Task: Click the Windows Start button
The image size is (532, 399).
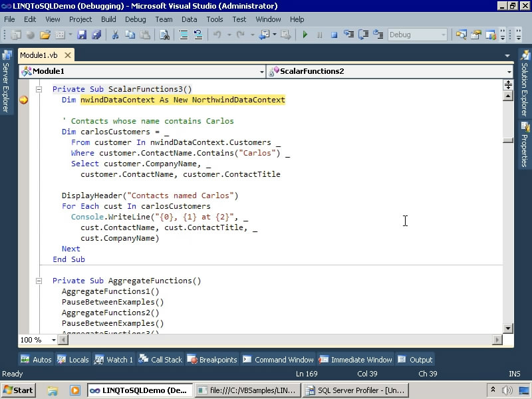Action: [x=18, y=390]
